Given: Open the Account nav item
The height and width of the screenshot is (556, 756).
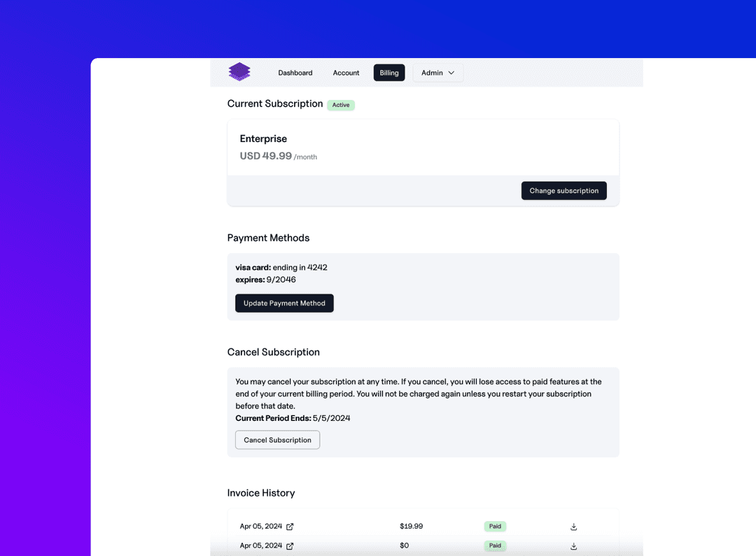Looking at the screenshot, I should pos(346,73).
